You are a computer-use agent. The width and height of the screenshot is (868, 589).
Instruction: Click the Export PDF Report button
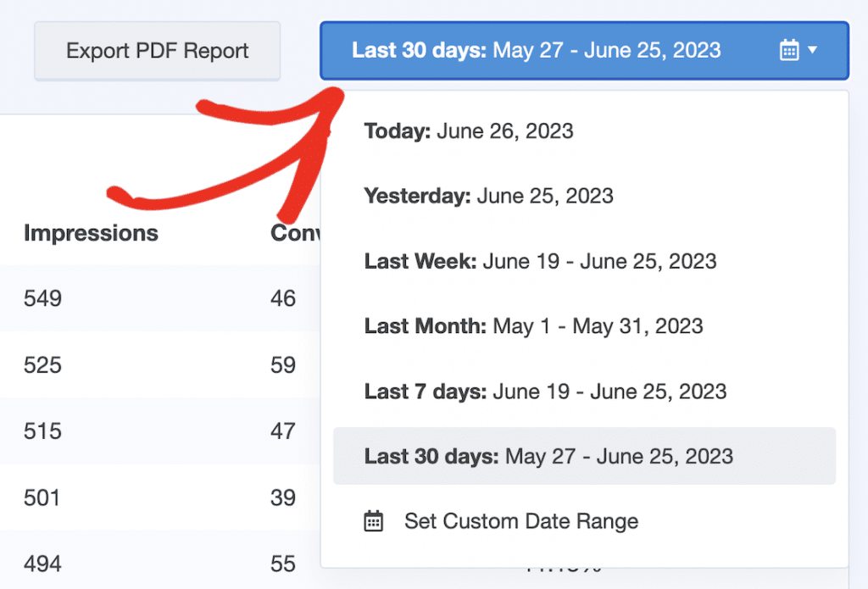(x=157, y=51)
